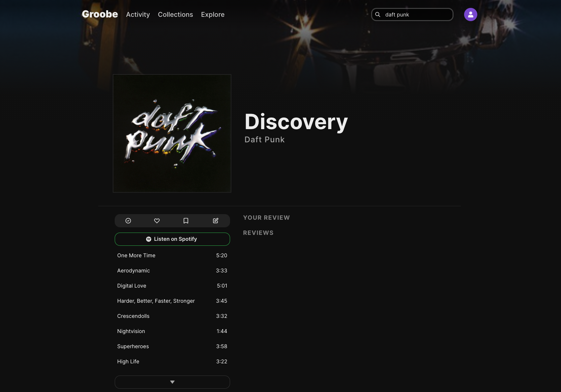Click the REVIEWS heading

coord(258,233)
